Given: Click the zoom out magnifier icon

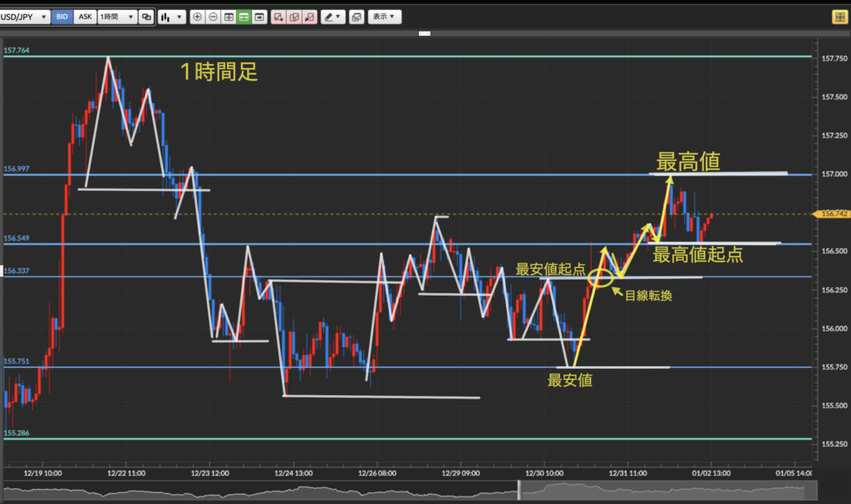Looking at the screenshot, I should tap(213, 17).
